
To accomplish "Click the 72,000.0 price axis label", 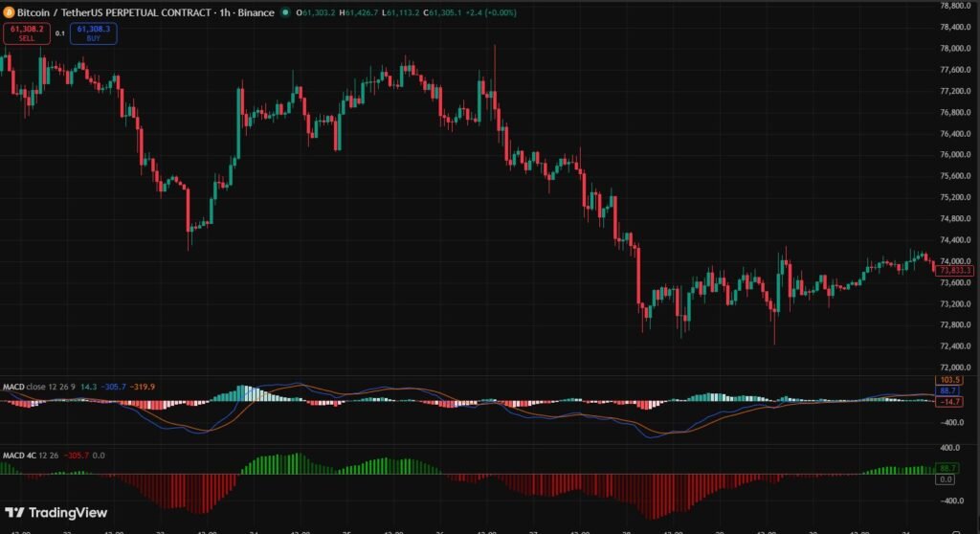I will 955,367.
